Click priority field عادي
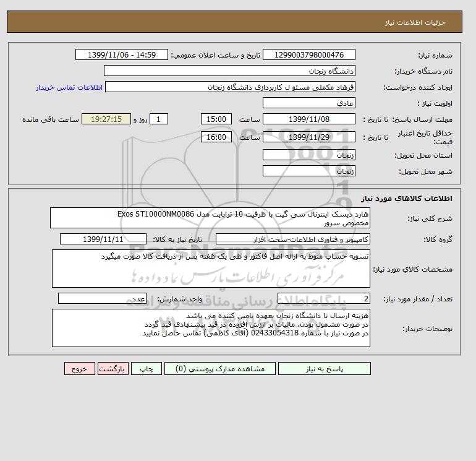Viewport: 476px width, 461px height. click(x=308, y=103)
